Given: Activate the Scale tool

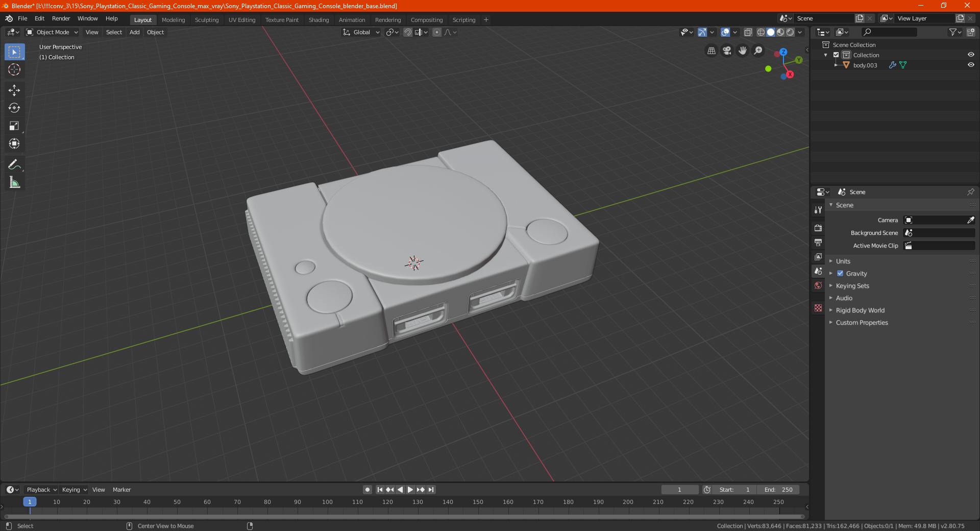Looking at the screenshot, I should click(14, 126).
